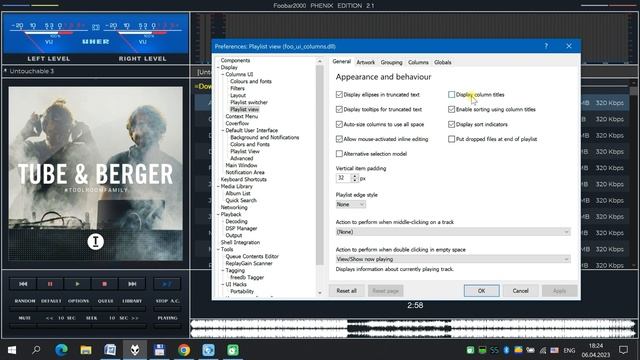The image size is (640, 360).
Task: Open middle-clicking action dropdown
Action: pos(453,232)
